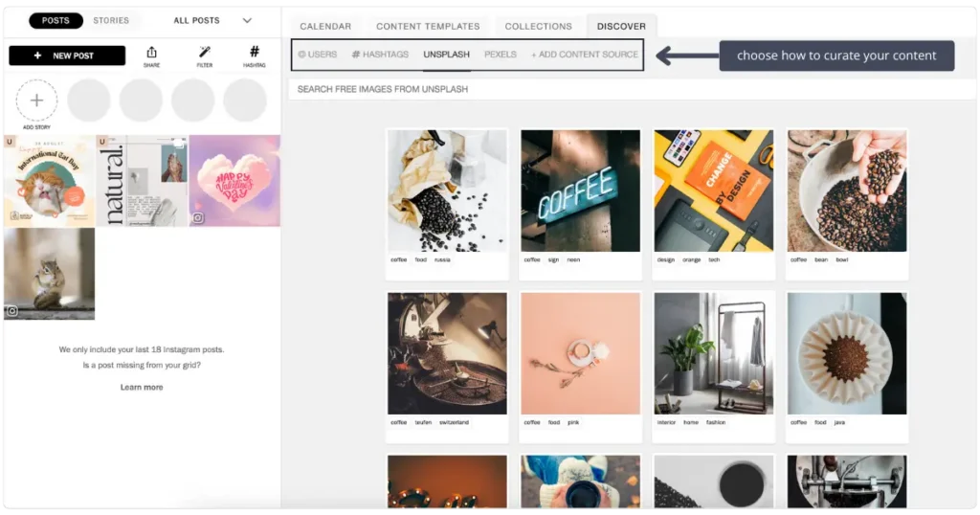Viewport: 980px width, 515px height.
Task: Select the natural. collage post
Action: (142, 181)
